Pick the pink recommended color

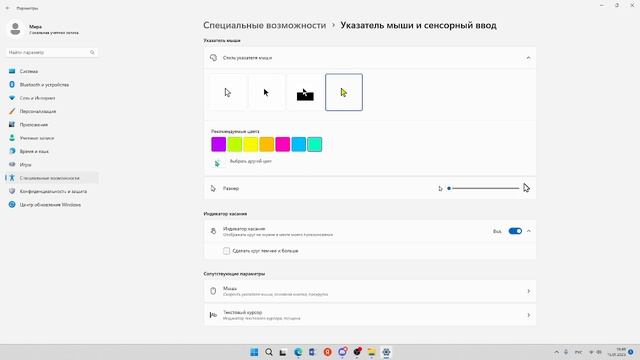282,144
